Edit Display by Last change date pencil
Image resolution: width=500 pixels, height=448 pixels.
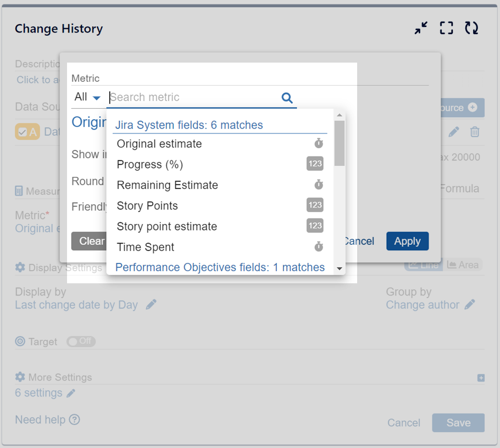pyautogui.click(x=151, y=305)
